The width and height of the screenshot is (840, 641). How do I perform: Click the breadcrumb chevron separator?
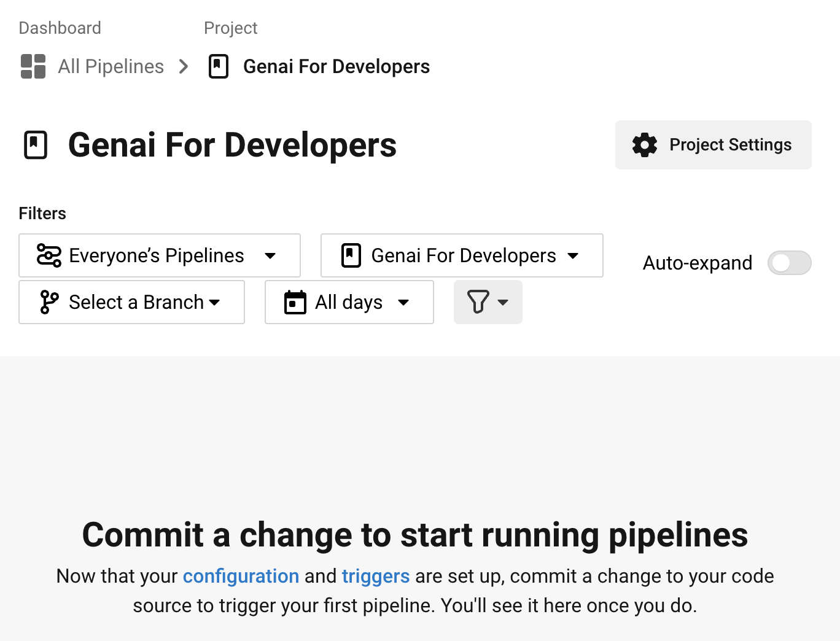coord(184,66)
